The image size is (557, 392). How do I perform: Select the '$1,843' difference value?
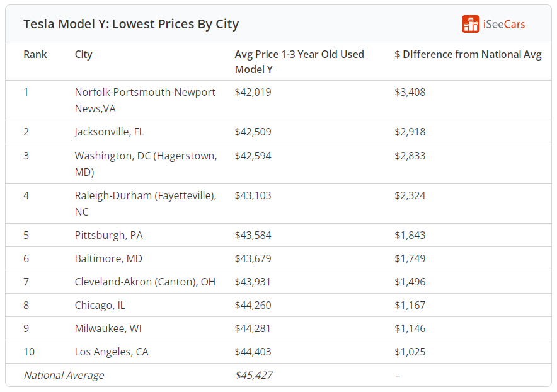coord(410,235)
